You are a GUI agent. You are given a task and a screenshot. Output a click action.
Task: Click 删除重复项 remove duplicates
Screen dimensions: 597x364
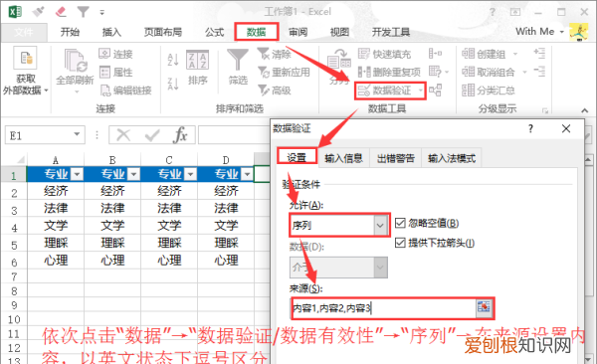389,72
